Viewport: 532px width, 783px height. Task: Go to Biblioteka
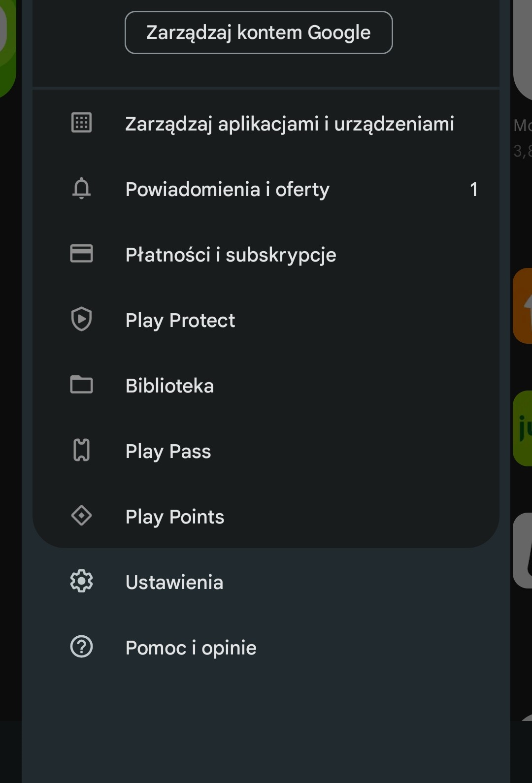click(169, 386)
